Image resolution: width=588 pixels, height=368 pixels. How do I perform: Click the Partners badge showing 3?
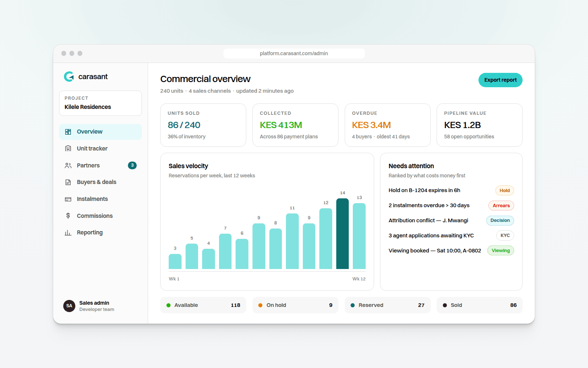click(132, 166)
